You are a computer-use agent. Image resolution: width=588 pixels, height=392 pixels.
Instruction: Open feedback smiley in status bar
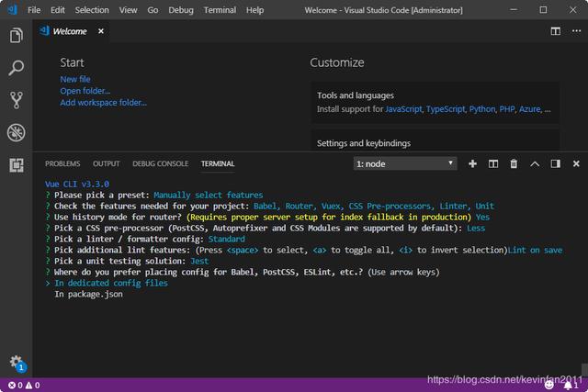click(x=549, y=385)
